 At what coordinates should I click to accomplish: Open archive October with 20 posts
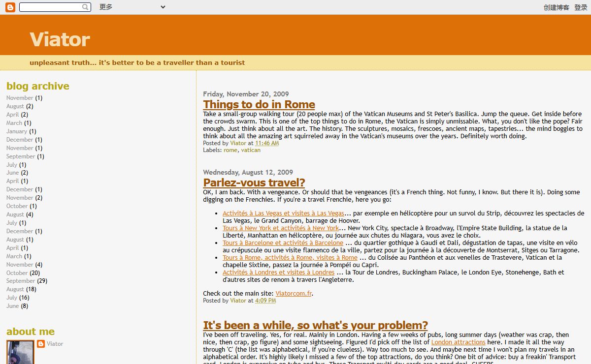point(17,273)
